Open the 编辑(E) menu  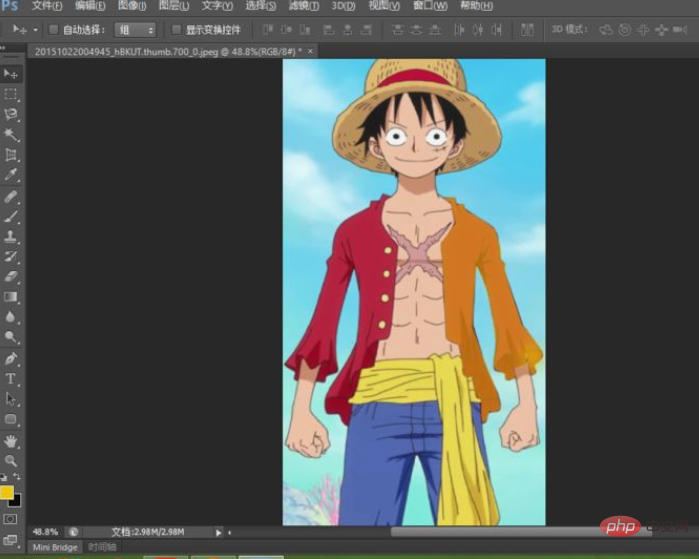[x=90, y=6]
